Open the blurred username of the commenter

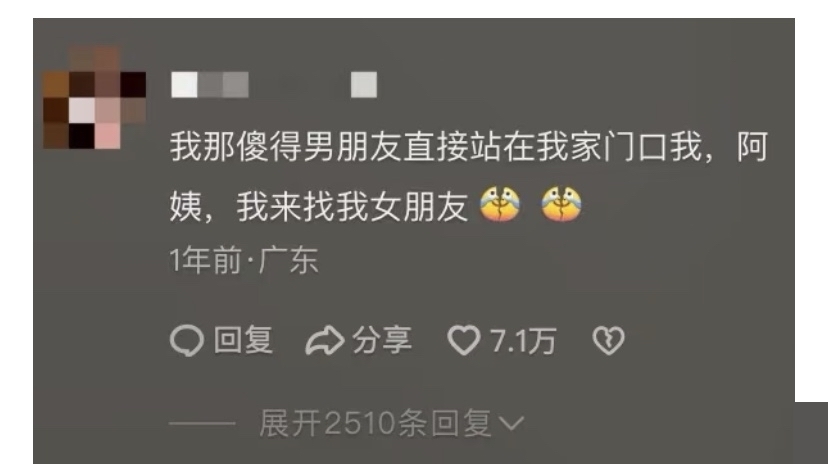pos(210,84)
